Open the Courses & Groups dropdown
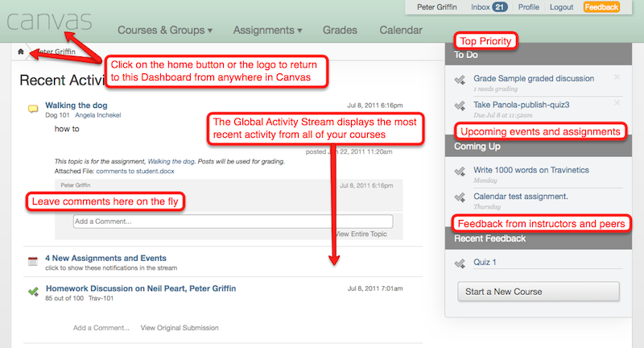 click(165, 30)
